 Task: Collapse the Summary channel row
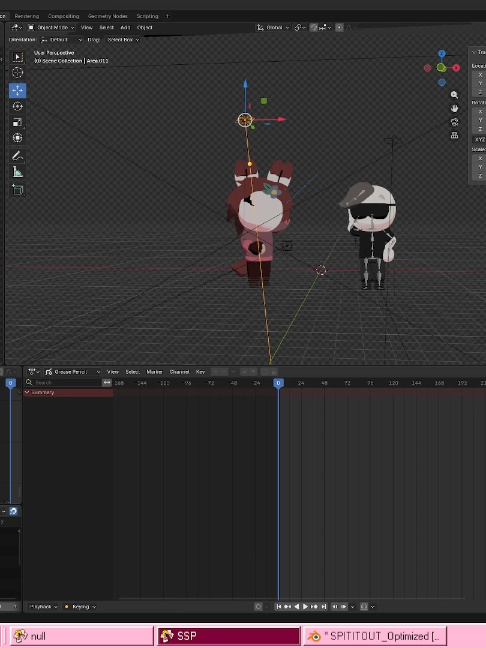(x=27, y=392)
